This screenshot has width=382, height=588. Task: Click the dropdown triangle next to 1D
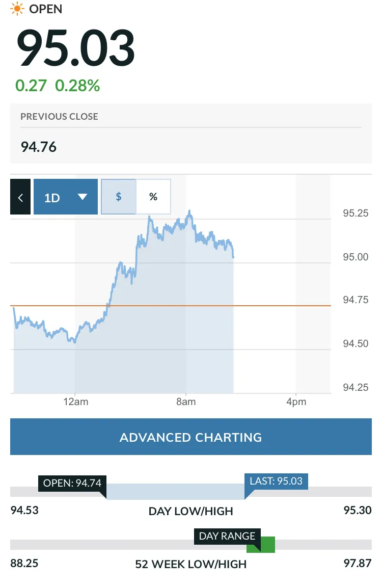coord(83,197)
